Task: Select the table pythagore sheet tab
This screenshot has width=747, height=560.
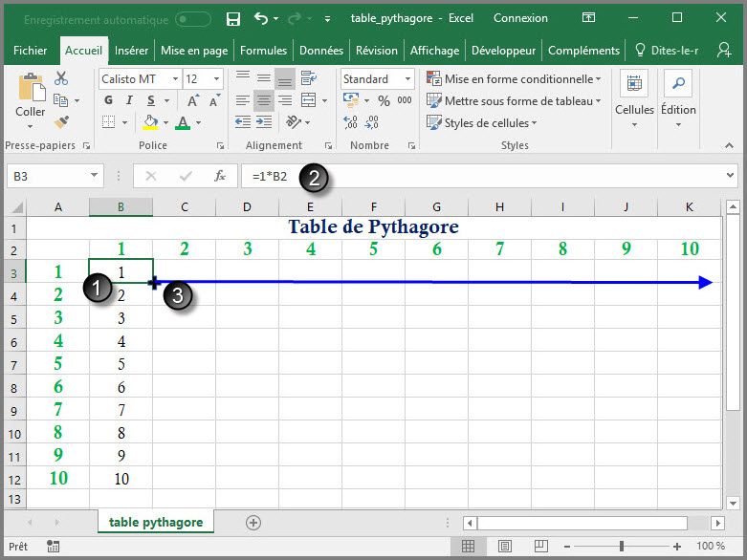Action: tap(156, 523)
